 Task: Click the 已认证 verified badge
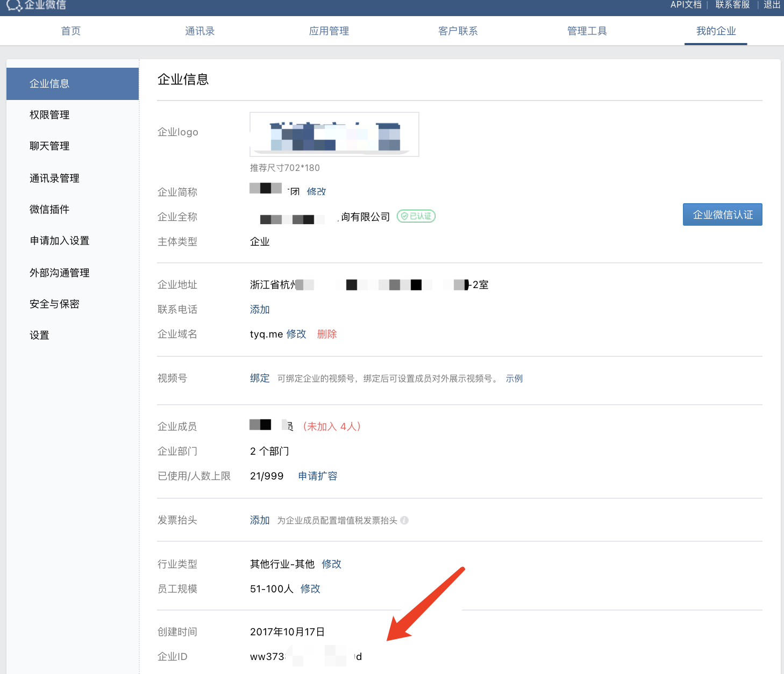(416, 216)
